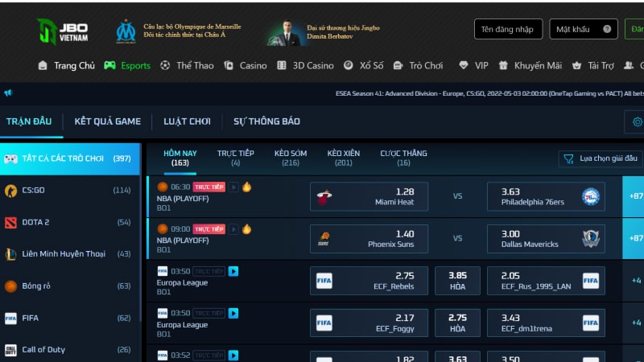Open the 3D Casino menu item
The width and height of the screenshot is (644, 362).
(306, 66)
